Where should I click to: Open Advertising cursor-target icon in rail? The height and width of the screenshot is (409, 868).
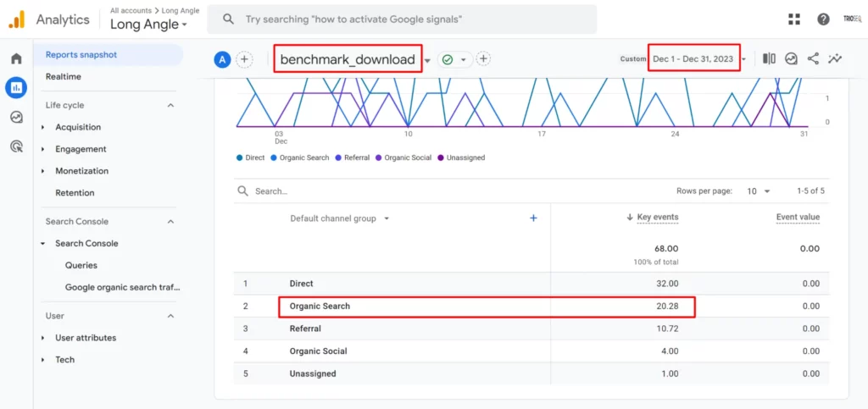coord(17,146)
